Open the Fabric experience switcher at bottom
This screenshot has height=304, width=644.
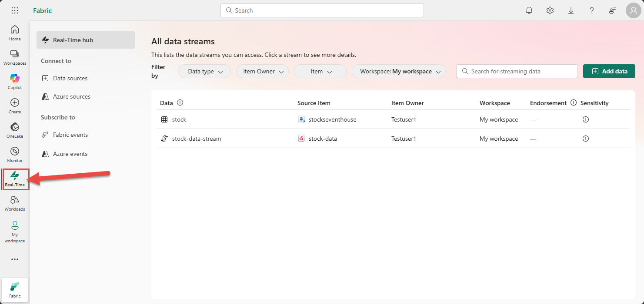[x=15, y=290]
